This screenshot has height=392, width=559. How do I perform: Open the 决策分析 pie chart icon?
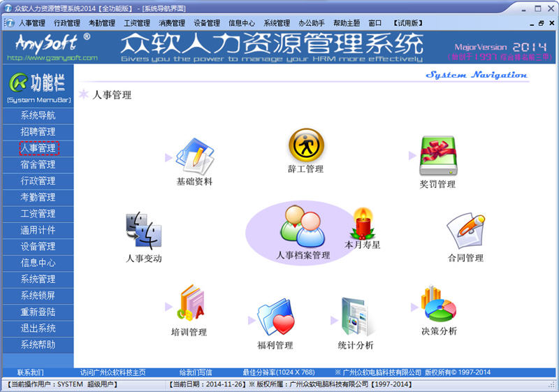[x=439, y=303]
